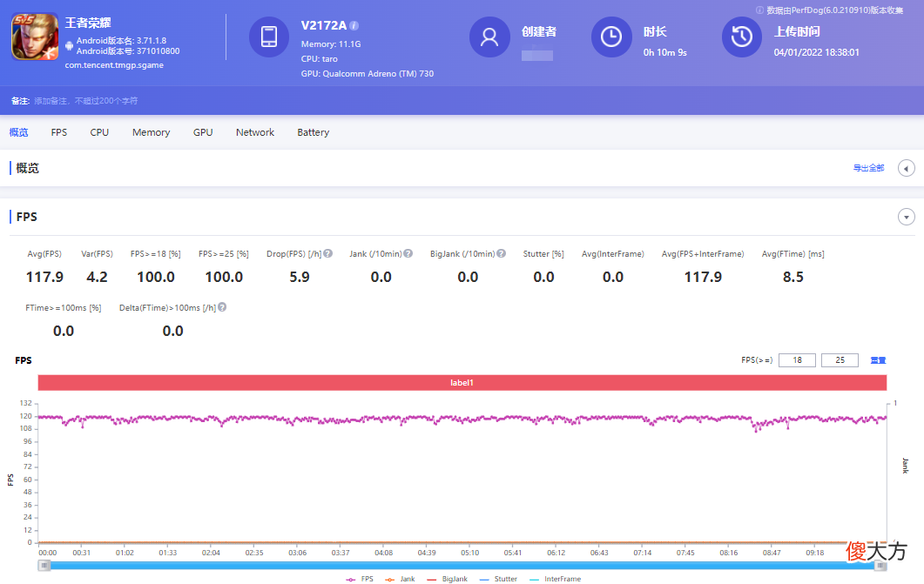
Task: Click the upload time history icon
Action: point(742,37)
